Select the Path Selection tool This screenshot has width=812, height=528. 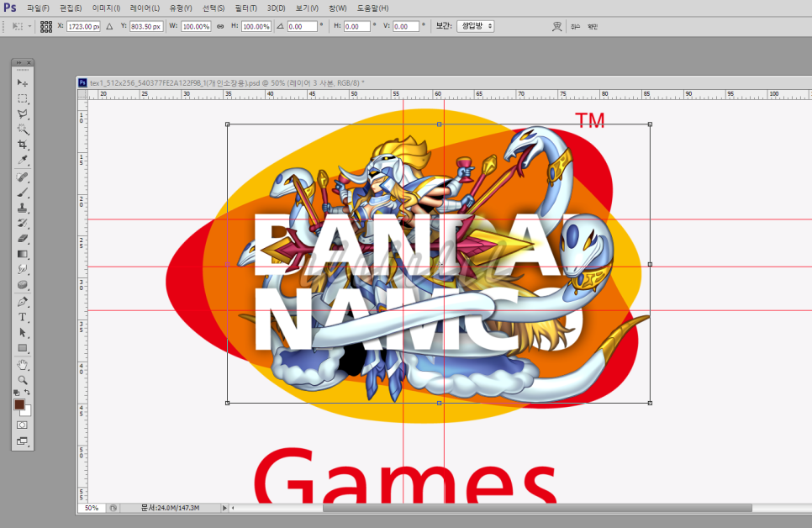pyautogui.click(x=22, y=333)
